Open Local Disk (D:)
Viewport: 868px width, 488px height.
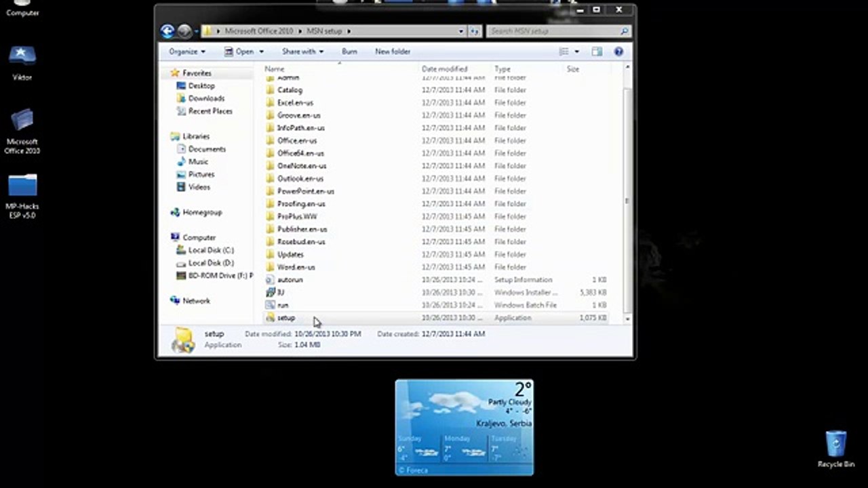pos(211,263)
